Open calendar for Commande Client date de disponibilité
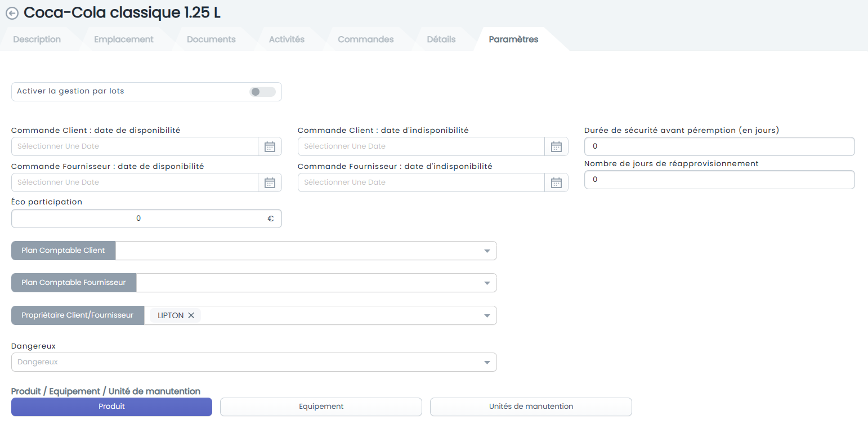The image size is (868, 428). coord(270,146)
